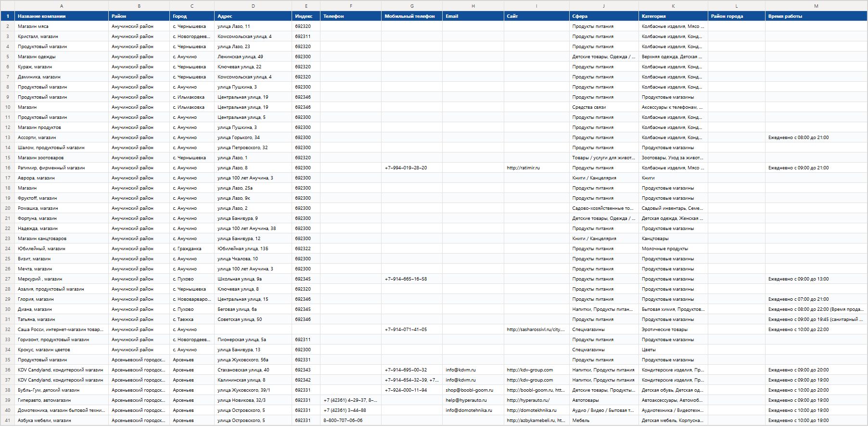Select 'Шалом, продуктовый магазин' cell

(62, 148)
